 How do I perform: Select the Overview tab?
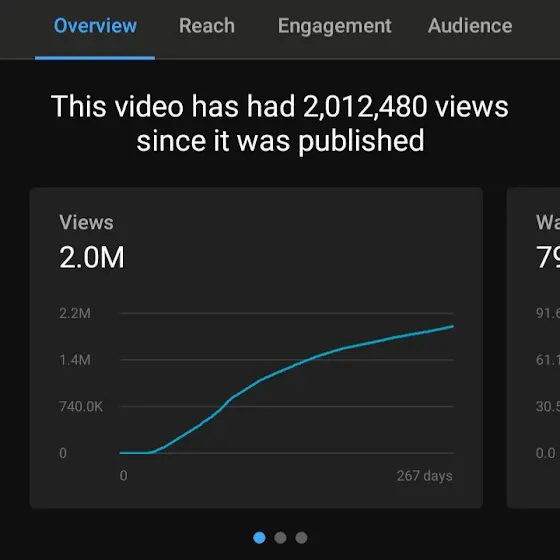(x=95, y=26)
